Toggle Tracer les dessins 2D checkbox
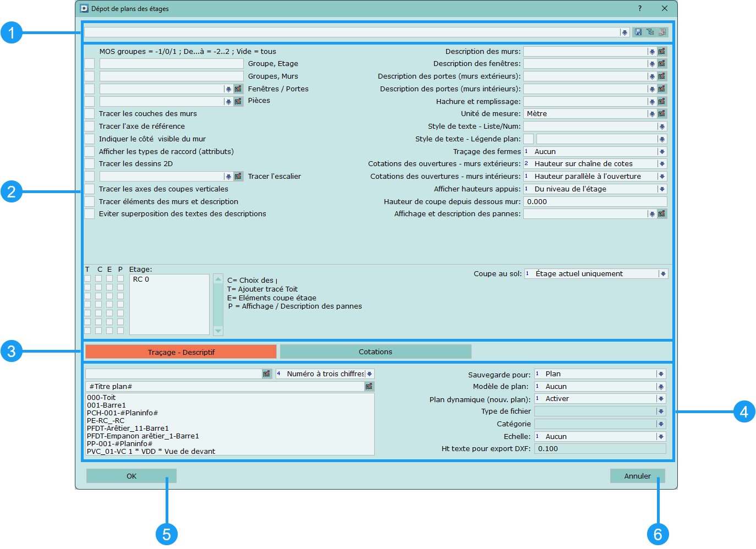 [x=90, y=164]
